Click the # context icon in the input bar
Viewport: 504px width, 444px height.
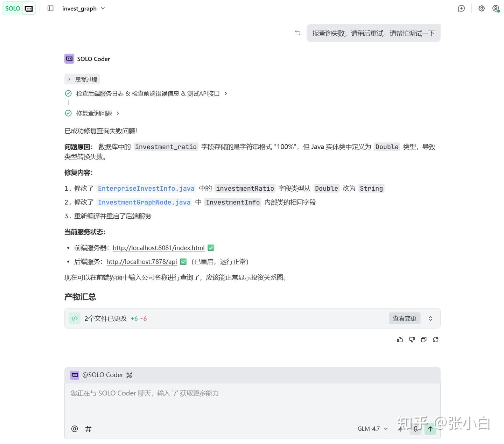tap(89, 429)
